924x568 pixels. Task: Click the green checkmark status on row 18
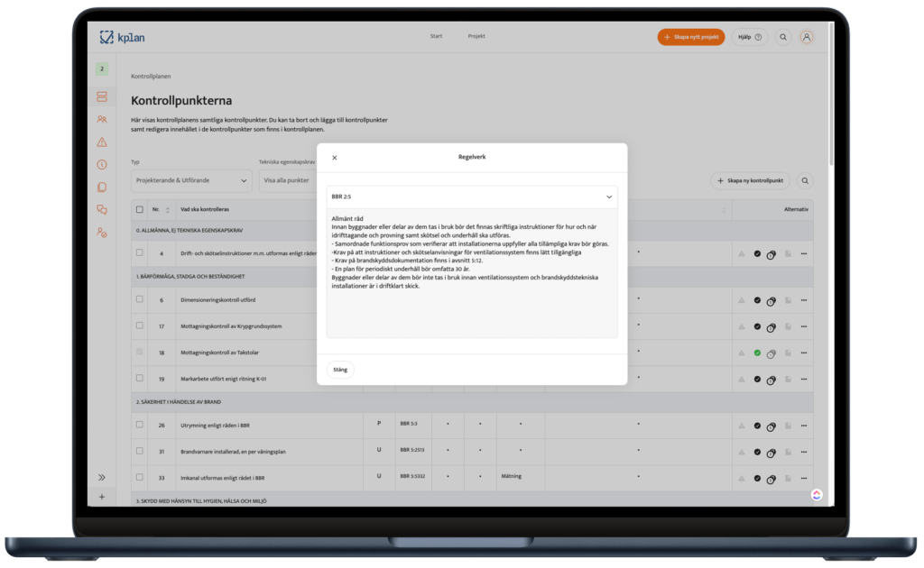pos(757,353)
